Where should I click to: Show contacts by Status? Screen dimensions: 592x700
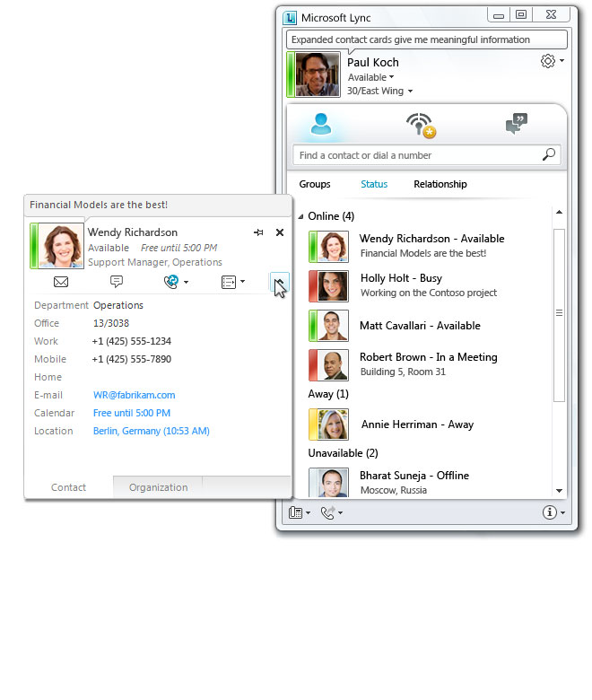pos(374,184)
